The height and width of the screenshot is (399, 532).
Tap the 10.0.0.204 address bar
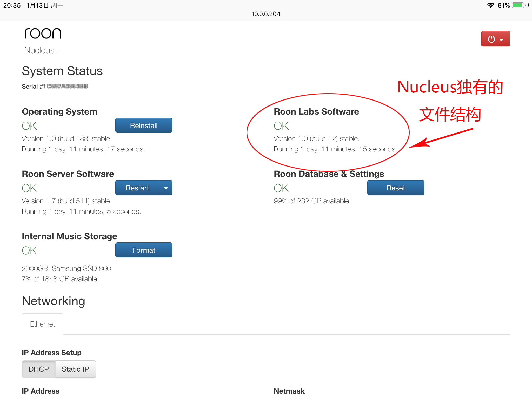pos(266,14)
